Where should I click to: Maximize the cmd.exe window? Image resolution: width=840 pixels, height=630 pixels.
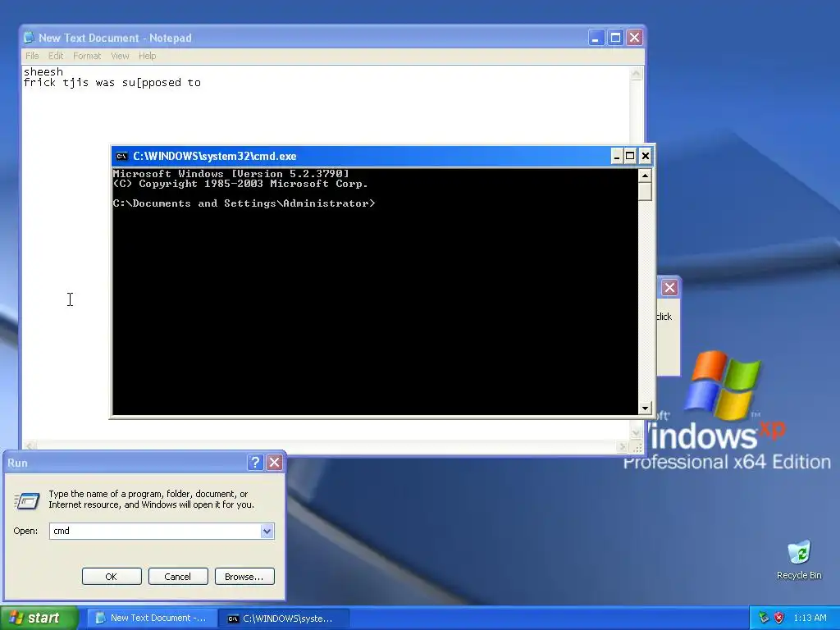pyautogui.click(x=631, y=156)
